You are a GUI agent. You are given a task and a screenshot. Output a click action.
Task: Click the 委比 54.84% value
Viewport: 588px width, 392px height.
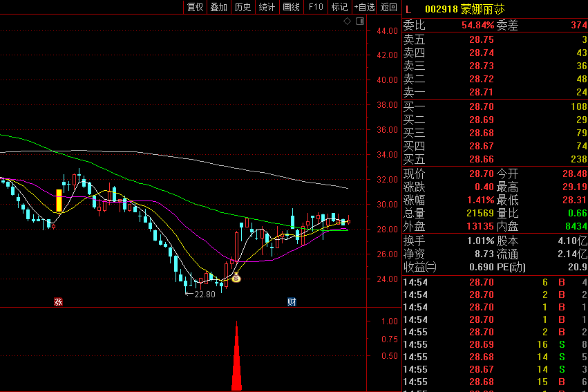coord(477,26)
